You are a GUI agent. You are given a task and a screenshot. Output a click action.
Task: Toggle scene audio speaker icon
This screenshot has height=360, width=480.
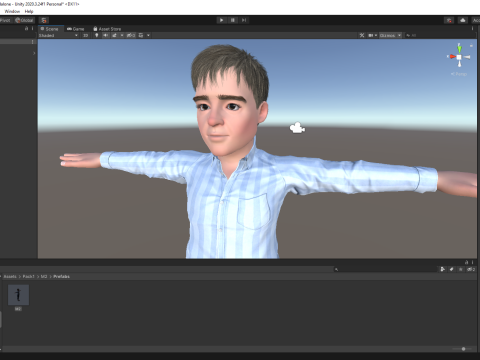pyautogui.click(x=106, y=35)
